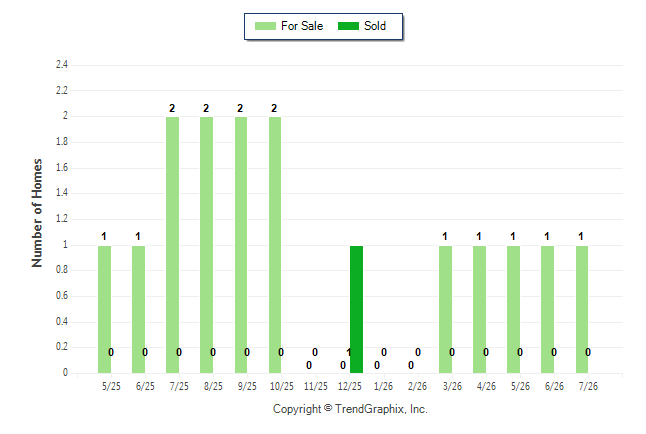The width and height of the screenshot is (646, 434).
Task: Select the For Sale bar for 7/25
Action: pyautogui.click(x=172, y=245)
